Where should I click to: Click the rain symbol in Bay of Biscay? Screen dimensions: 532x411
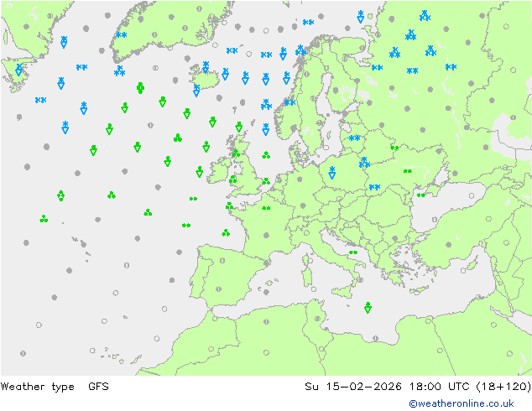tap(226, 232)
